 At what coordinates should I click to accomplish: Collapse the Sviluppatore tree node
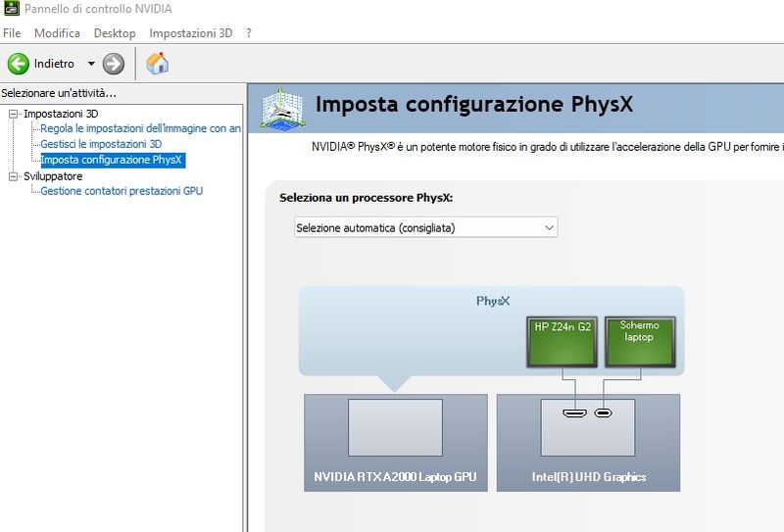tap(14, 176)
